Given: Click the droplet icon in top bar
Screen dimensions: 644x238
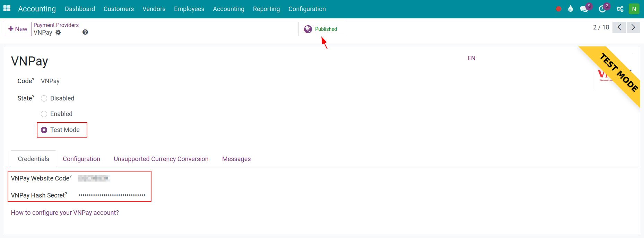Looking at the screenshot, I should [x=571, y=9].
